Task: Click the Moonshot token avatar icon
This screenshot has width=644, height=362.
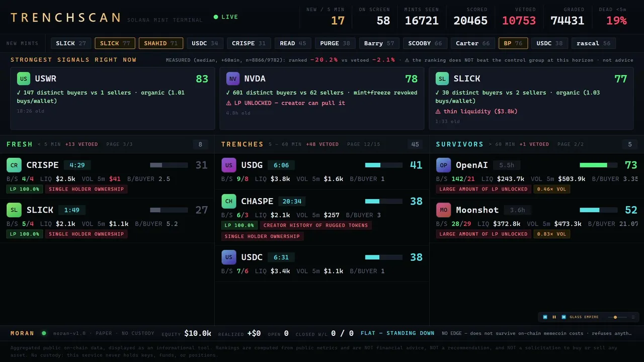Action: pyautogui.click(x=444, y=210)
